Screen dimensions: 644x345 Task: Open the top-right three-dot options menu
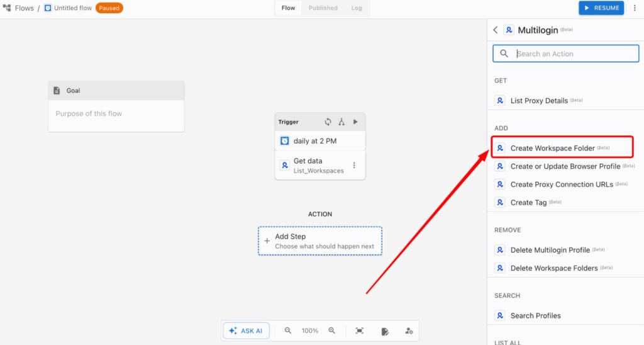point(635,8)
